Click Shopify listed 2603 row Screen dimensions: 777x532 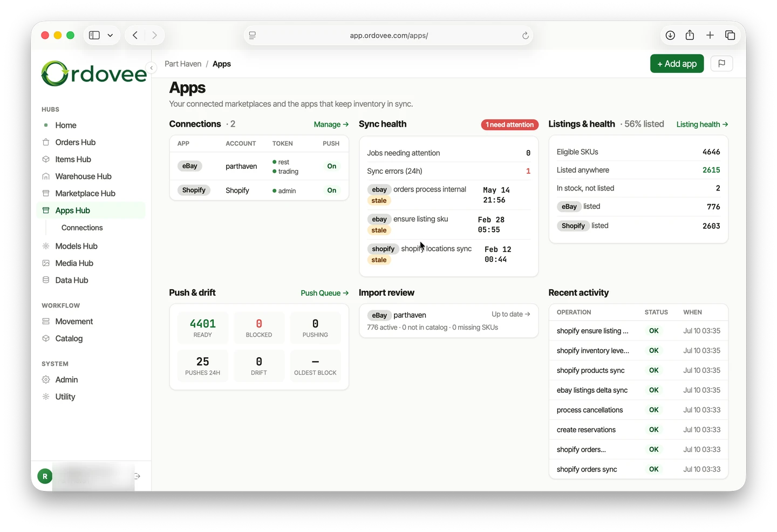[638, 226]
